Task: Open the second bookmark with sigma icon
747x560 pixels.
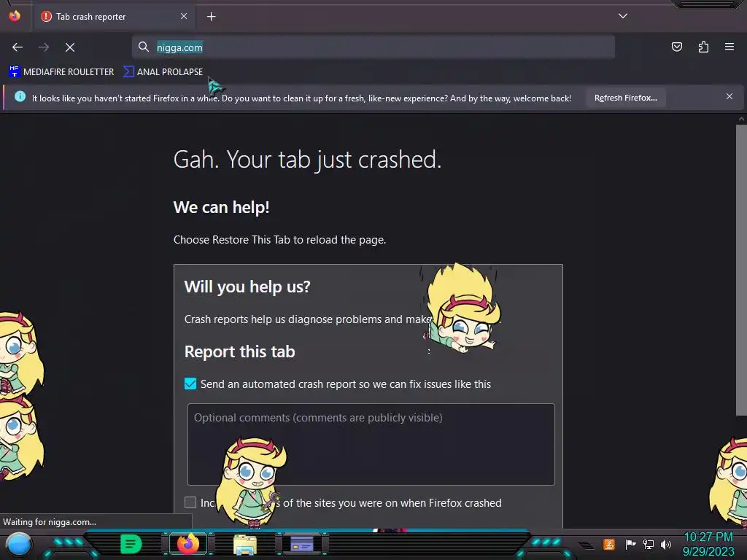Action: [x=163, y=72]
